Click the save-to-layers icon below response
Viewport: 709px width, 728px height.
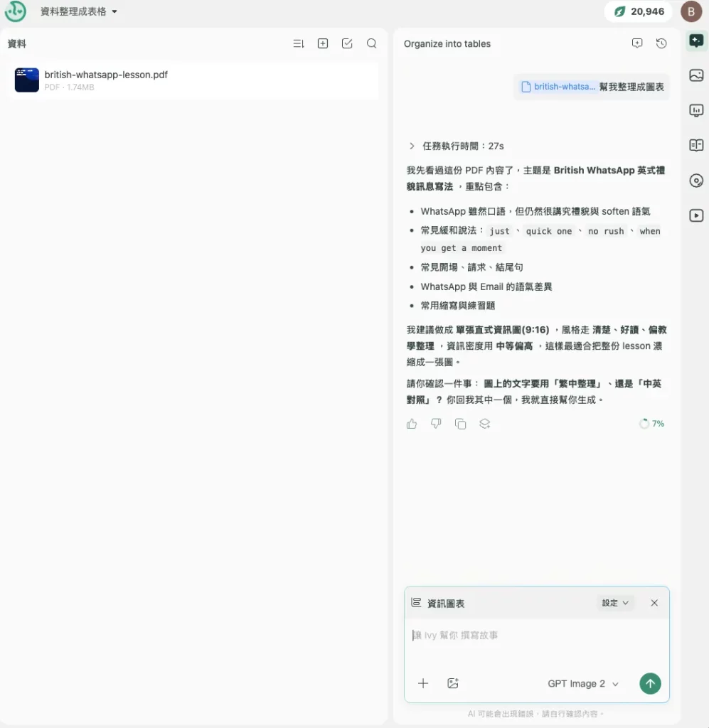point(485,424)
